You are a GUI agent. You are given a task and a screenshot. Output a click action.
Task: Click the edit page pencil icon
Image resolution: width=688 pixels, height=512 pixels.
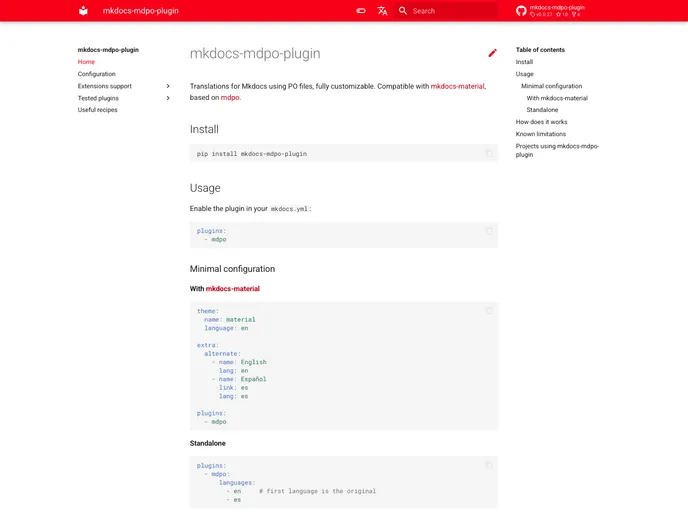pos(492,53)
